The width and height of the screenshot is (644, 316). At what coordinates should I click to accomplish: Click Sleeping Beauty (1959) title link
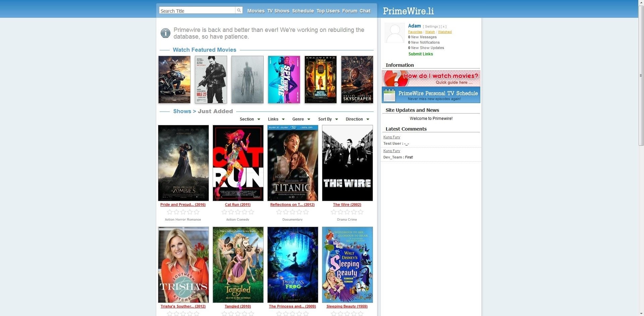coord(347,306)
